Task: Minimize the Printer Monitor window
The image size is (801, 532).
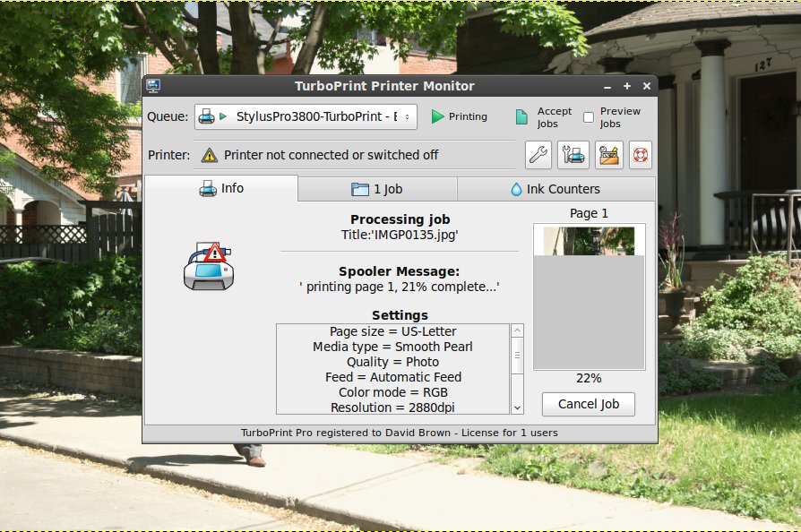Action: [608, 86]
